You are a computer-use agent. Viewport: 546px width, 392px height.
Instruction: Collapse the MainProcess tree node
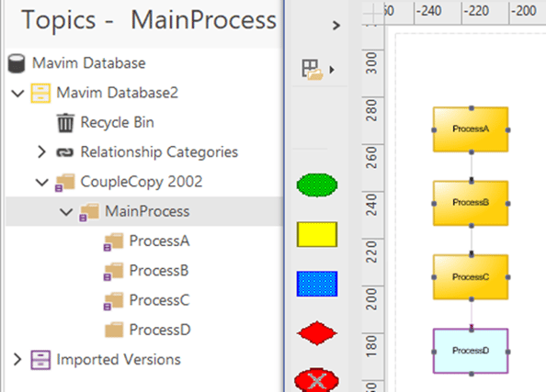[66, 211]
